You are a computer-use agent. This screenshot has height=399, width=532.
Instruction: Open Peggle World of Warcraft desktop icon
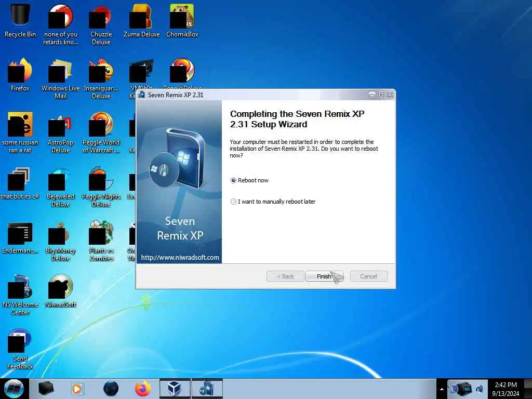[x=101, y=132]
